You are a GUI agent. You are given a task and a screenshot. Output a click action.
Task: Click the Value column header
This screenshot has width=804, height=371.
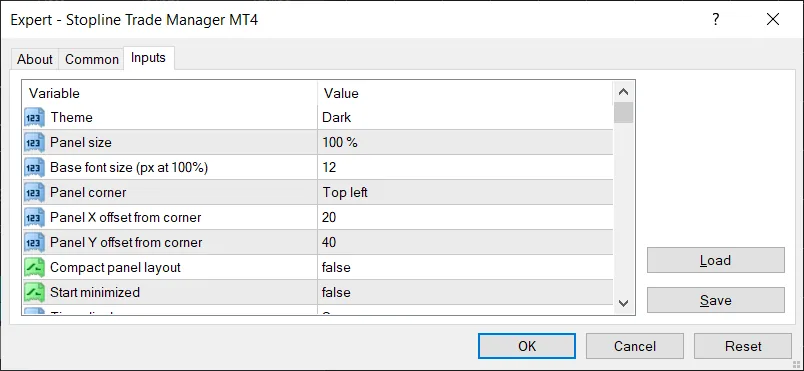coord(465,93)
